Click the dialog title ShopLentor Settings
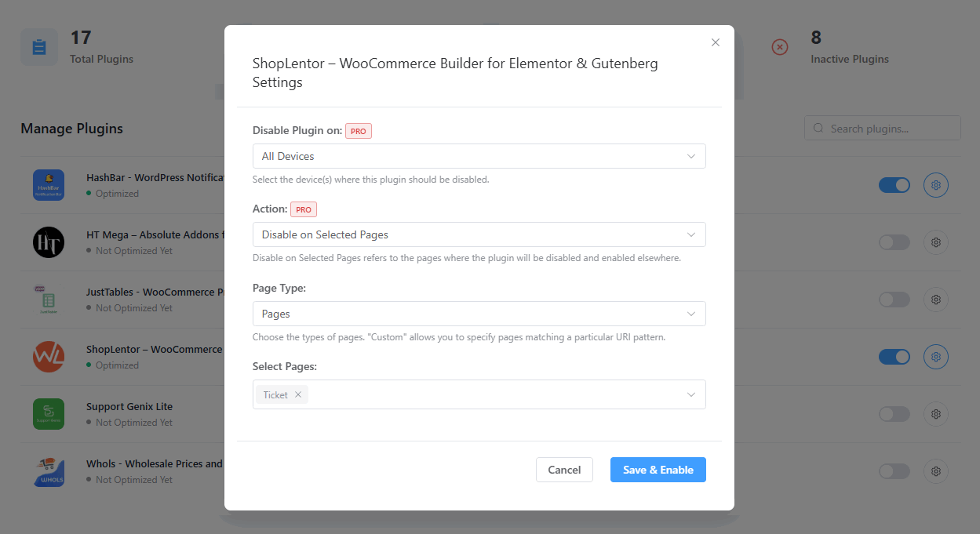This screenshot has width=980, height=534. [x=455, y=73]
